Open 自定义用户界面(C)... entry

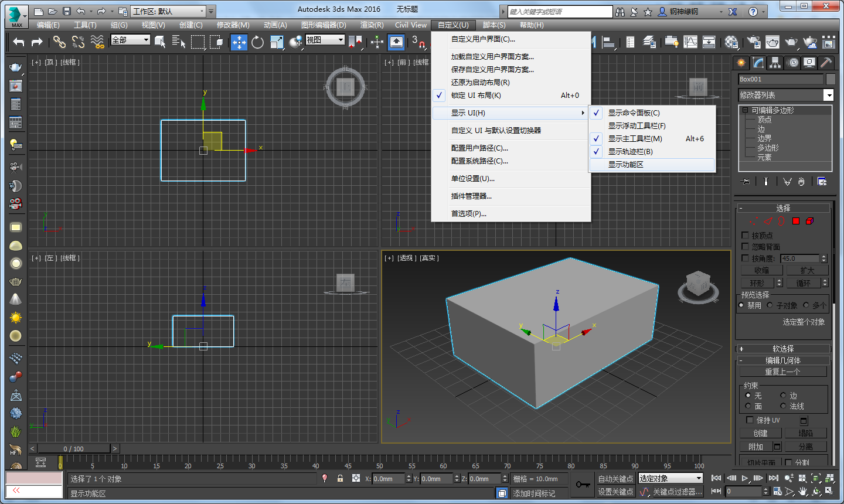[511, 39]
